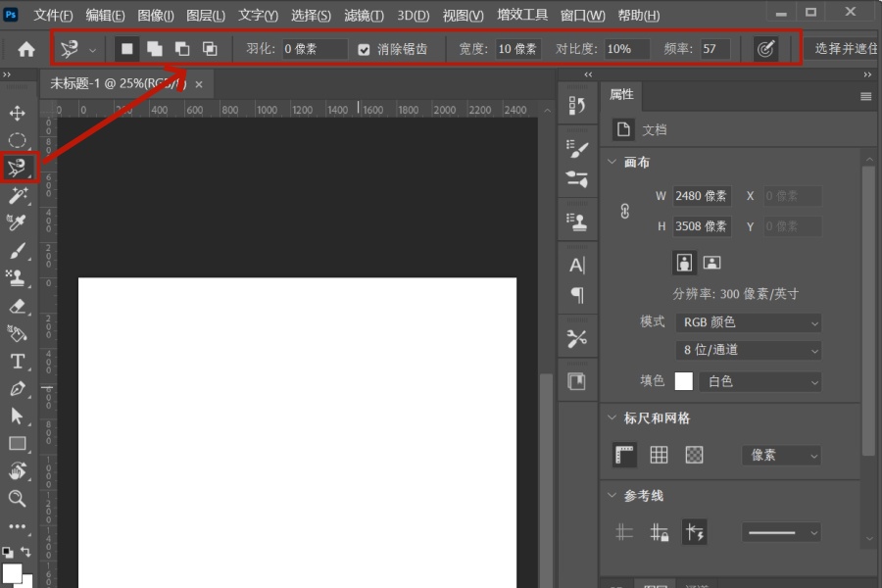This screenshot has height=588, width=882.
Task: Close the untitled-1 document tab
Action: (x=199, y=84)
